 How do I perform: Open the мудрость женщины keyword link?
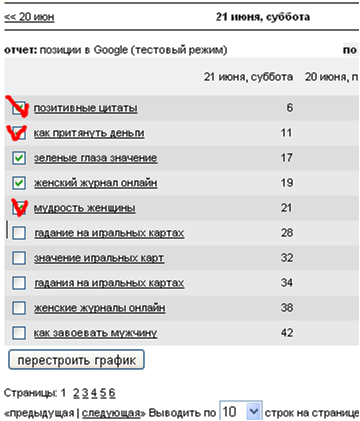click(x=85, y=208)
